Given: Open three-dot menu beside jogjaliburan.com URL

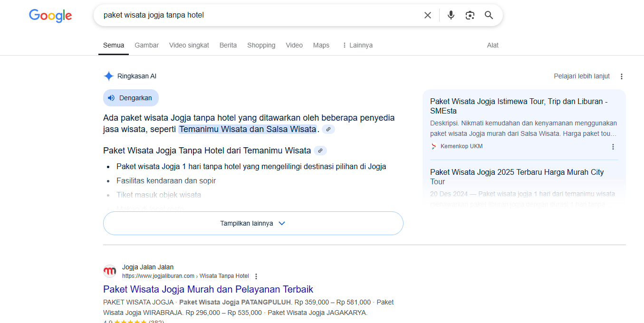Looking at the screenshot, I should pyautogui.click(x=256, y=276).
